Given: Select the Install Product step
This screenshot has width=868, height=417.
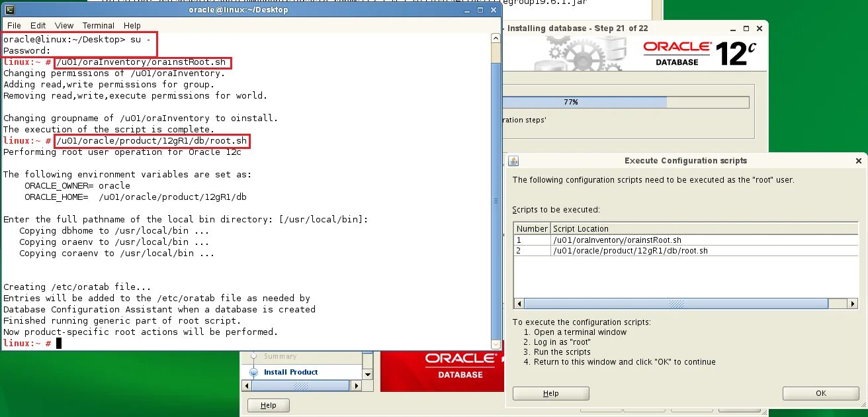Looking at the screenshot, I should tap(290, 372).
